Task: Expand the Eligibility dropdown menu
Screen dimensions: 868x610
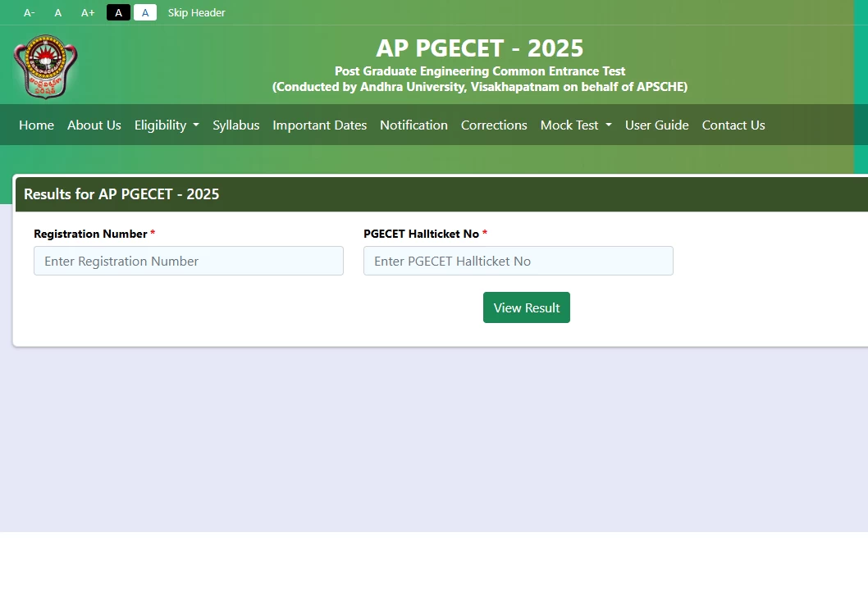Action: coord(167,125)
